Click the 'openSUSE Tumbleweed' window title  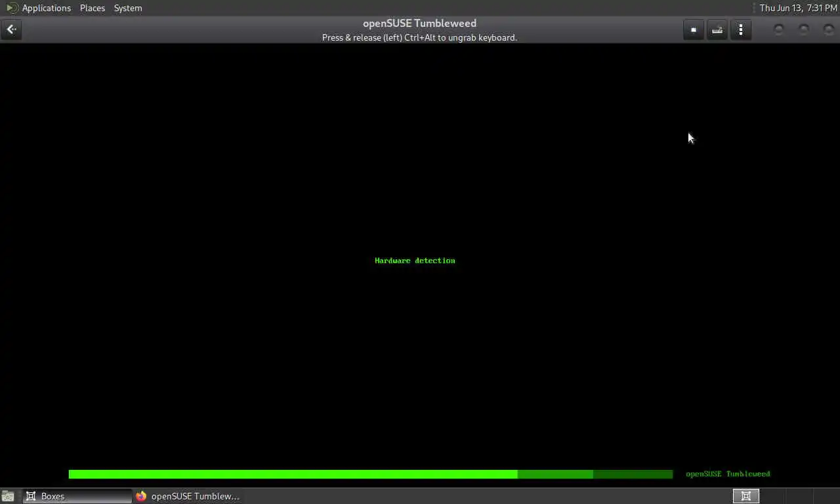click(419, 23)
